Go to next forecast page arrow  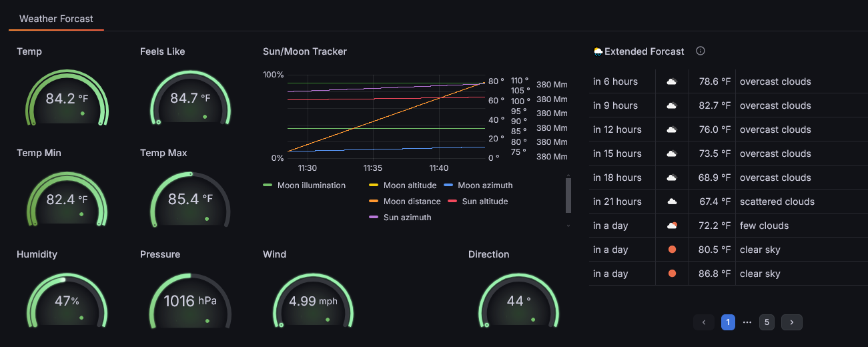pos(791,322)
